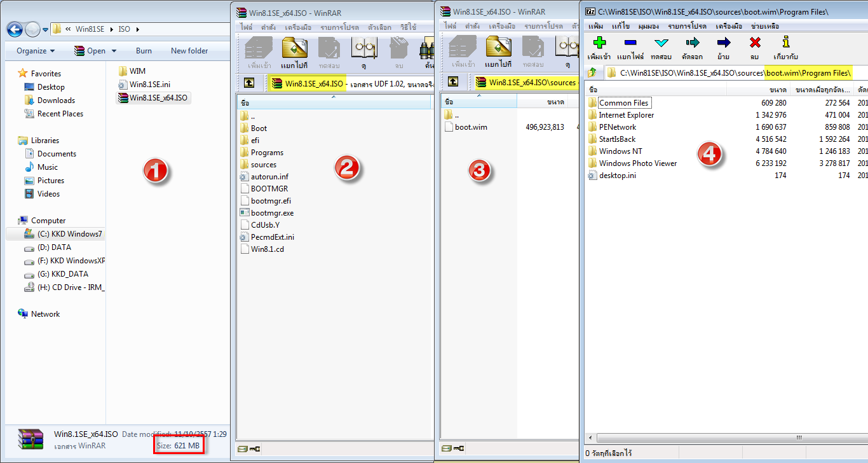
Task: Click the 7-Zip address path field
Action: pyautogui.click(x=736, y=73)
